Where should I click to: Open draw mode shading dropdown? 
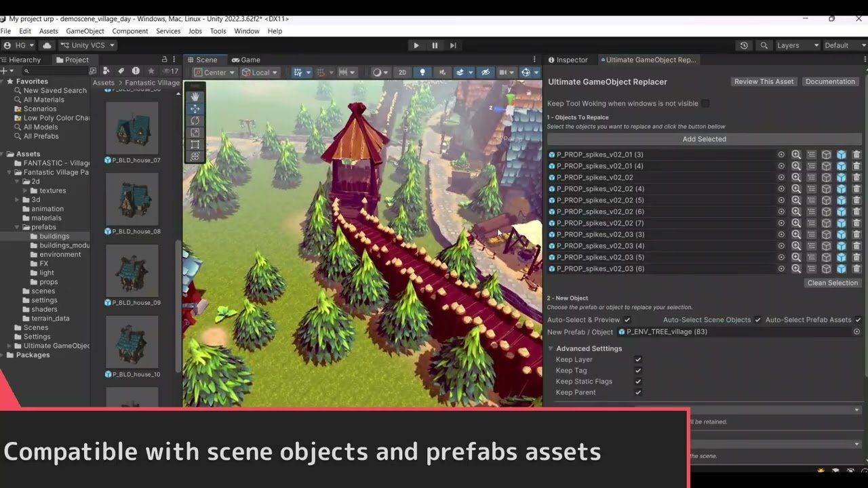[380, 73]
